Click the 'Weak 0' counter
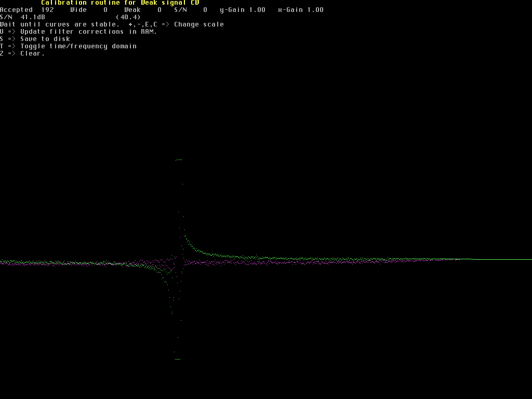The image size is (532, 399). tap(143, 10)
